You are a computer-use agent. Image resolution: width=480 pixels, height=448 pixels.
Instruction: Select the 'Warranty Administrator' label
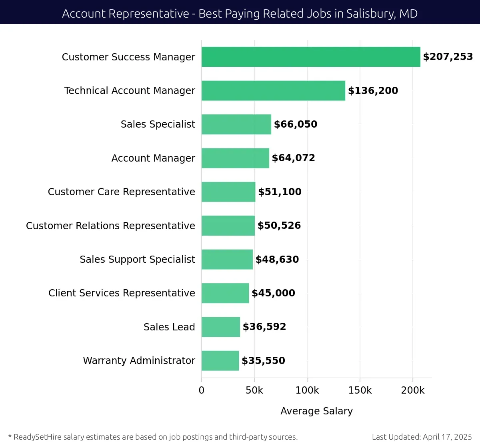click(139, 360)
